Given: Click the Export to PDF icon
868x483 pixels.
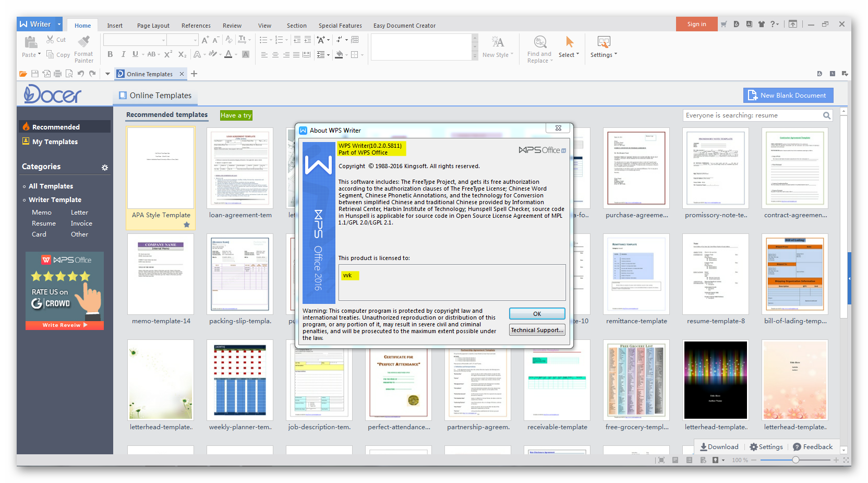Looking at the screenshot, I should 46,74.
